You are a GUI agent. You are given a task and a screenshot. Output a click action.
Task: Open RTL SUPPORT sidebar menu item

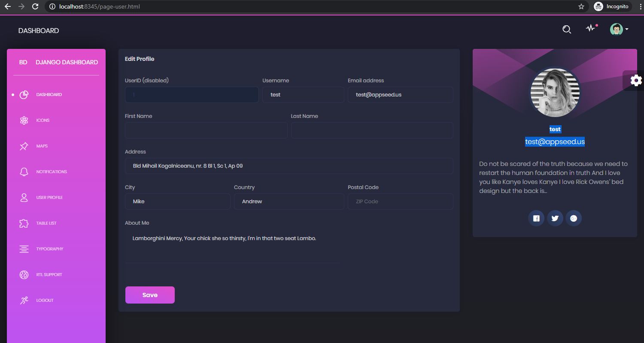point(49,275)
